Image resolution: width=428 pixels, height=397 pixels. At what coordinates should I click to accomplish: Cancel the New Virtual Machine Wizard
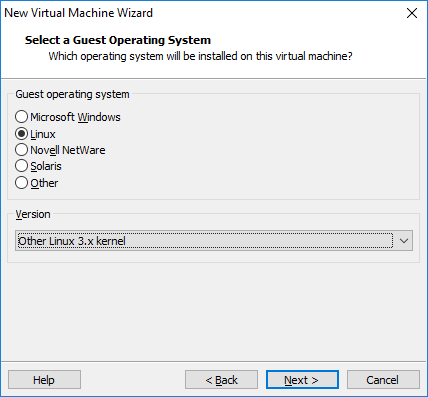click(x=383, y=380)
